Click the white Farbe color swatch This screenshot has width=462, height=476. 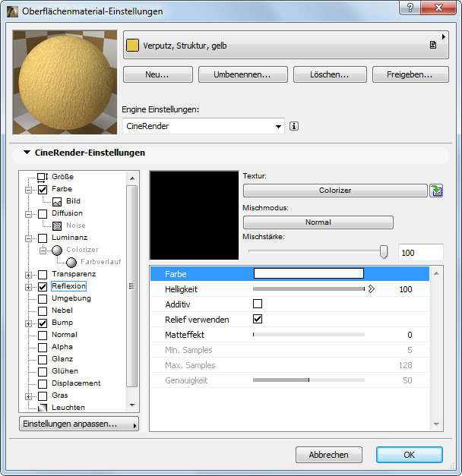pyautogui.click(x=309, y=273)
